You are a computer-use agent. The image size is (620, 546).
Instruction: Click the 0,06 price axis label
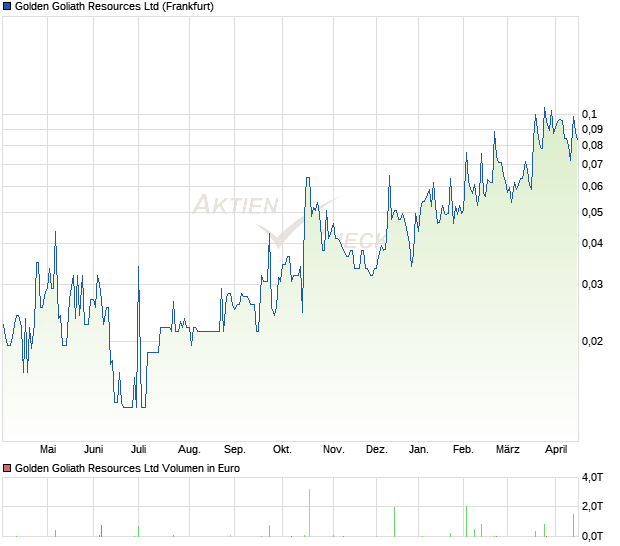click(592, 186)
